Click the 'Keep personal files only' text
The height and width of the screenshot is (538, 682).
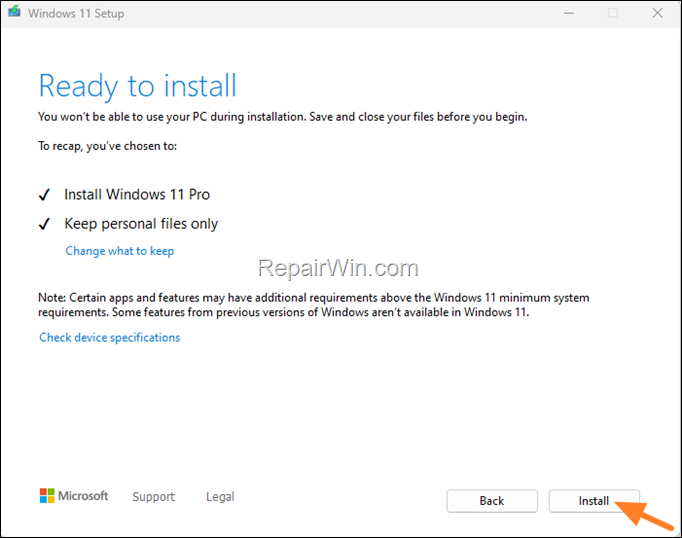(141, 224)
